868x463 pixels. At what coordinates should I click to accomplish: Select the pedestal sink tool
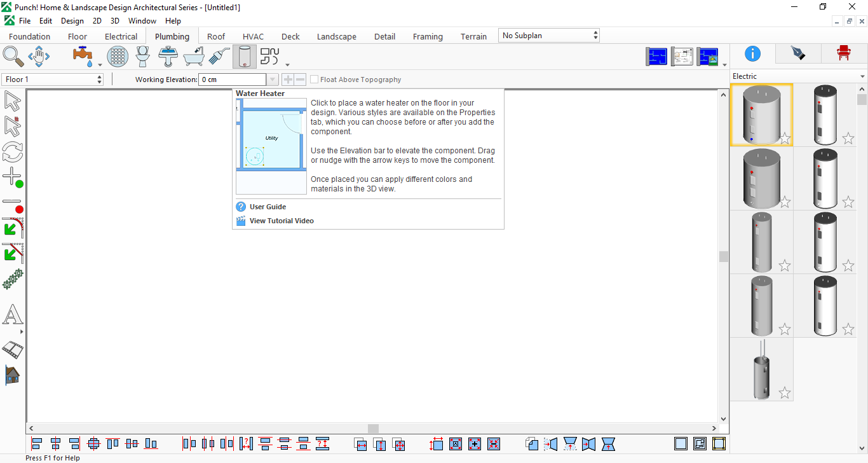coord(168,56)
